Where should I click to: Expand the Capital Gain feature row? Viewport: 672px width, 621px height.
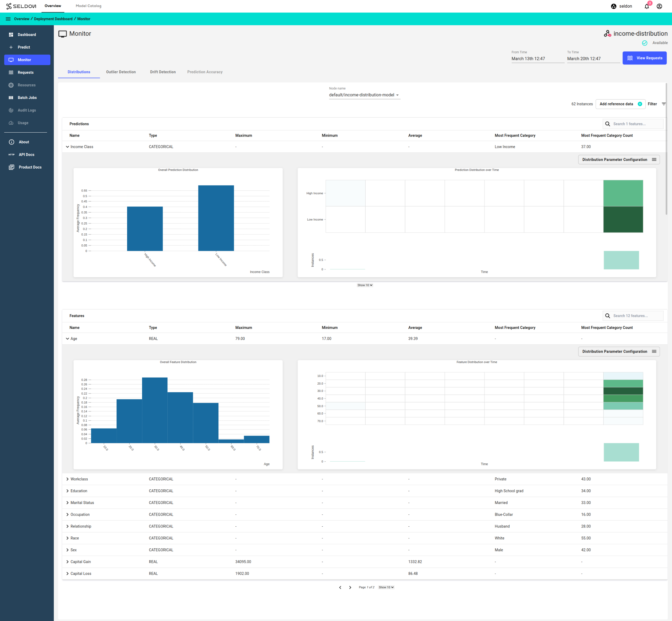[68, 562]
